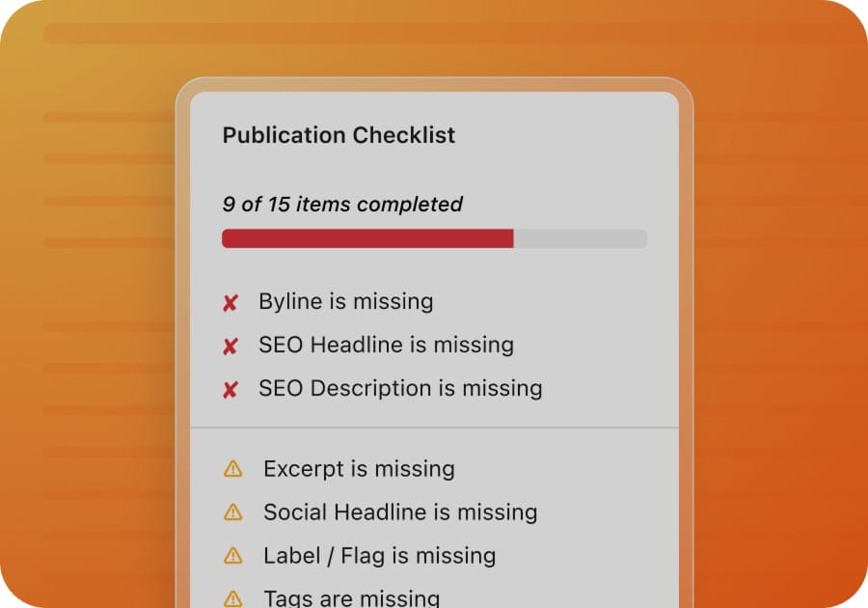Click the gray unfilled portion of progress bar
Image resolution: width=868 pixels, height=608 pixels.
(x=580, y=238)
